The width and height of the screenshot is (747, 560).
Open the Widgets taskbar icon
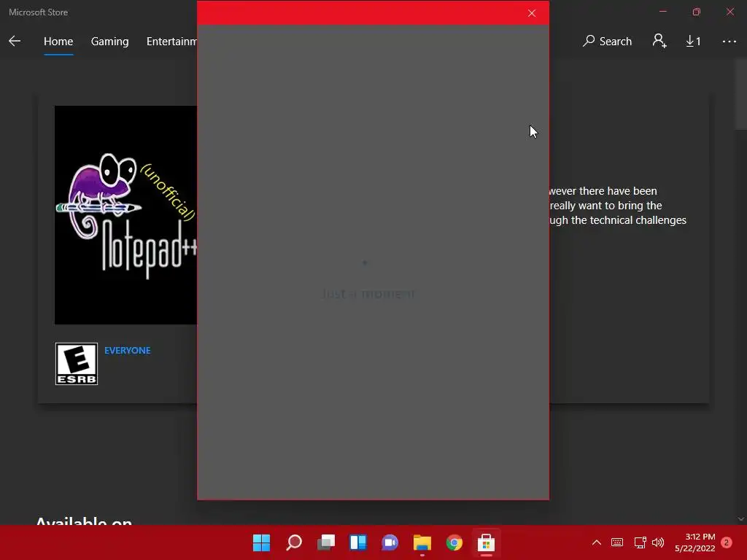pos(357,542)
